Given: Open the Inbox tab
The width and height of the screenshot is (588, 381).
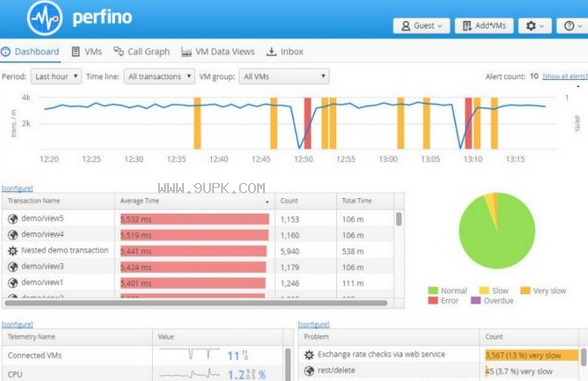Looking at the screenshot, I should [285, 52].
